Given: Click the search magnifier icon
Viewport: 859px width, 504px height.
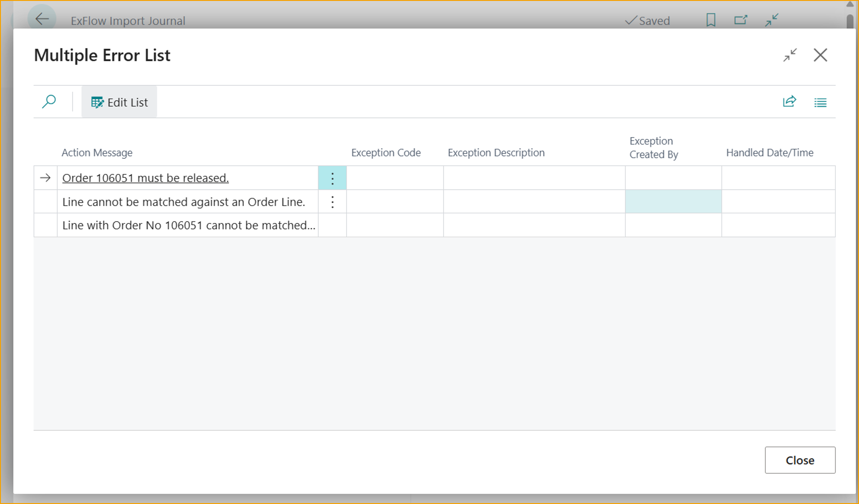Looking at the screenshot, I should [x=49, y=102].
